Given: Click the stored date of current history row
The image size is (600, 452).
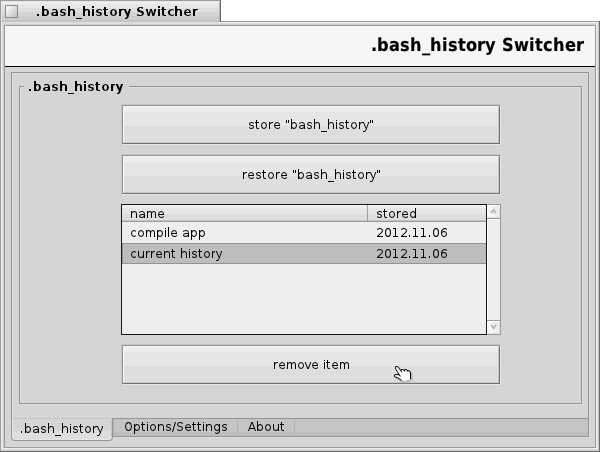Looking at the screenshot, I should [x=411, y=254].
